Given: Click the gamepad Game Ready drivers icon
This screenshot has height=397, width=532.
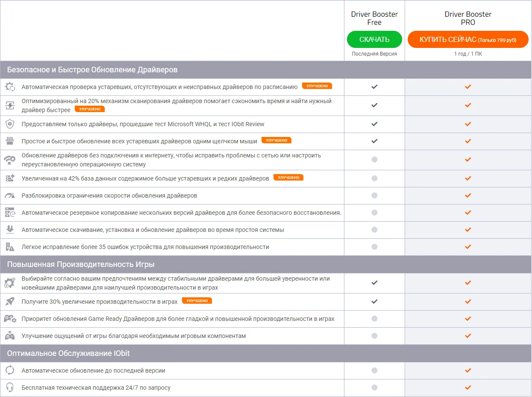Looking at the screenshot, I should click(x=10, y=319).
